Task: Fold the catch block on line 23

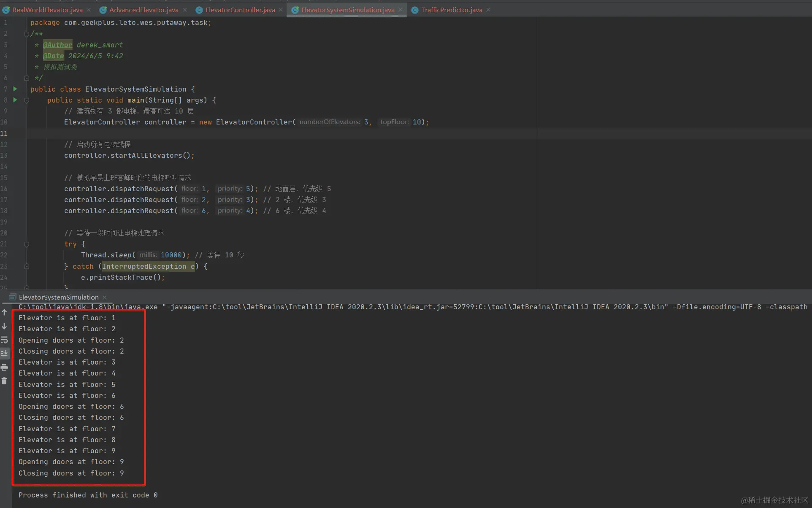Action: [x=27, y=266]
